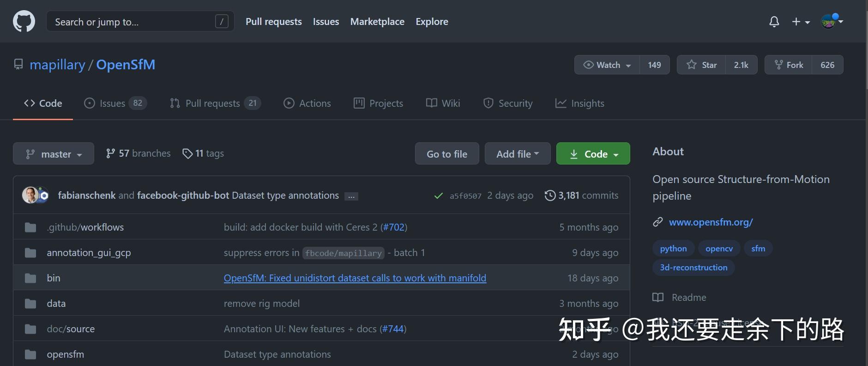Open the annotation_gui_gcp folder

point(89,252)
